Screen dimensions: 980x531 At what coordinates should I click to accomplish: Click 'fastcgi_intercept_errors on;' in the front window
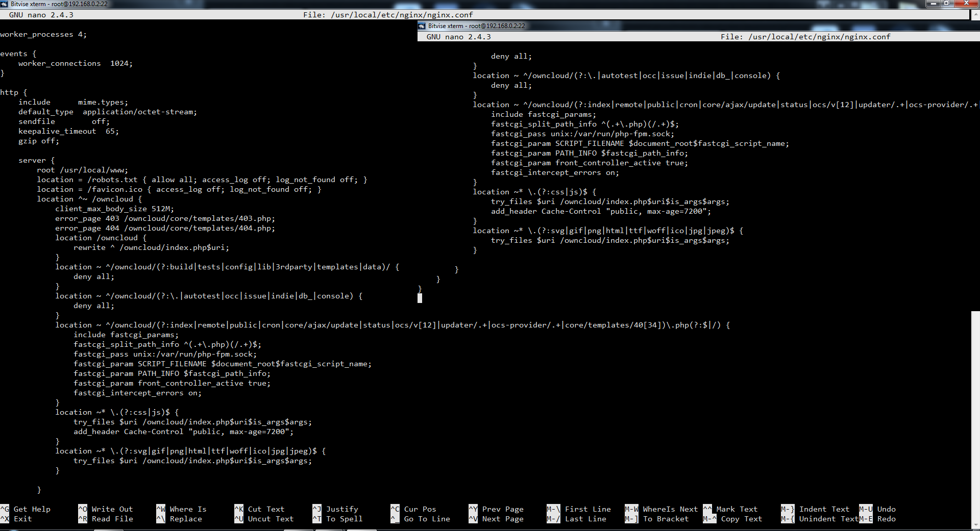[555, 172]
